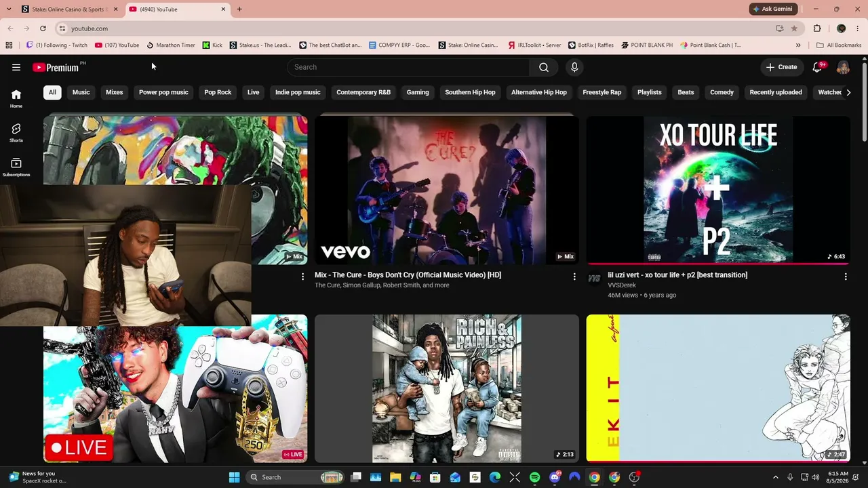This screenshot has height=488, width=868.
Task: Filter by Pop Rock
Action: point(218,92)
